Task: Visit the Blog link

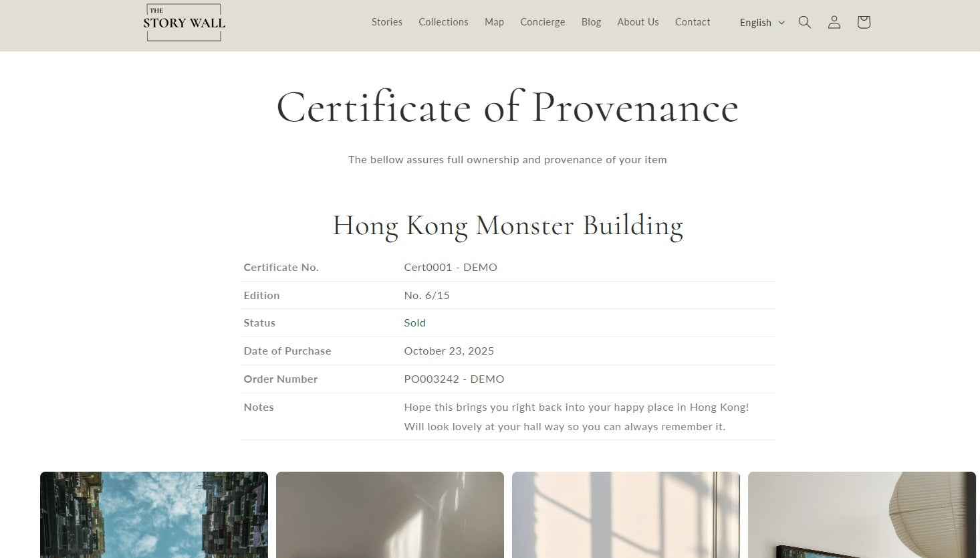Action: (591, 22)
